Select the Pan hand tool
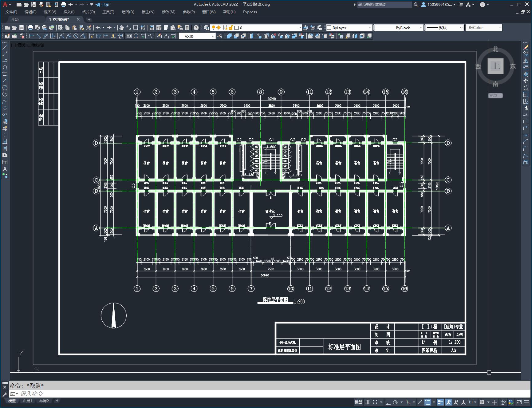 pos(122,28)
